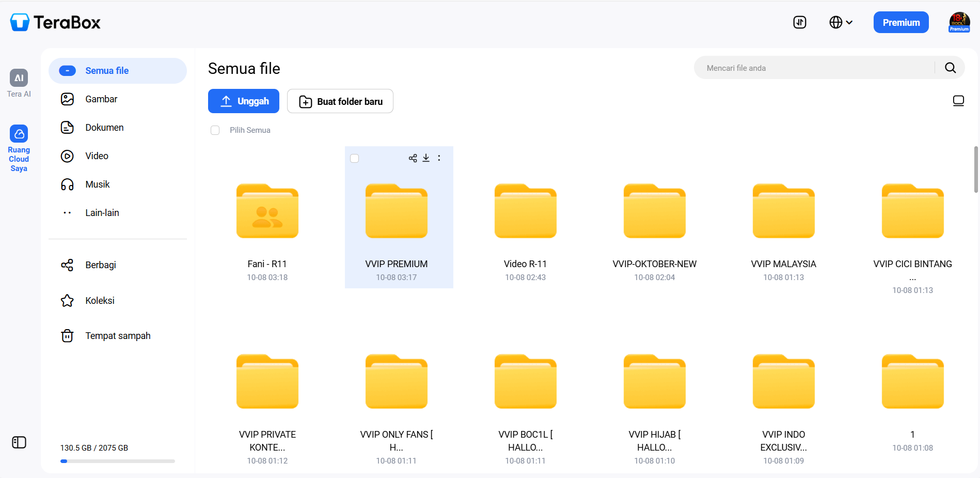Viewport: 980px width, 478px height.
Task: Open the three-dot menu on VVIP PREMIUM
Action: tap(439, 158)
